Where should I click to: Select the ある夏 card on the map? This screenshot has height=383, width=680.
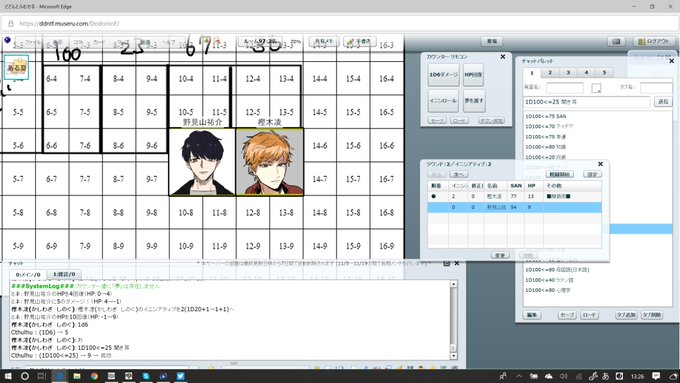17,67
